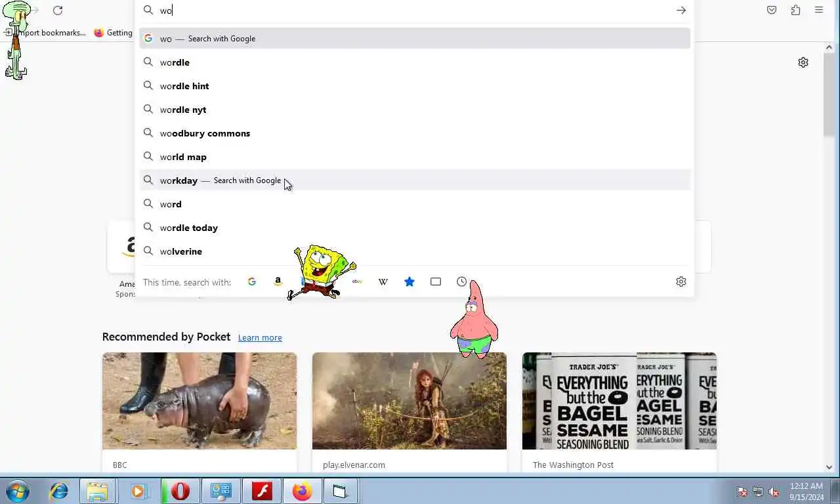This screenshot has height=504, width=840.
Task: Choose the 'wordle today' suggestion
Action: click(415, 228)
